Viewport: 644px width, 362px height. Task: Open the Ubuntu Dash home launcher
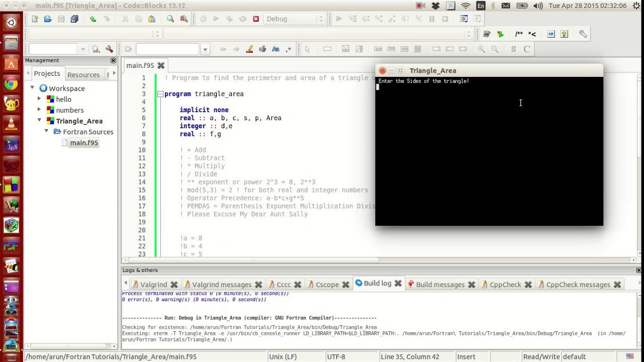11,22
